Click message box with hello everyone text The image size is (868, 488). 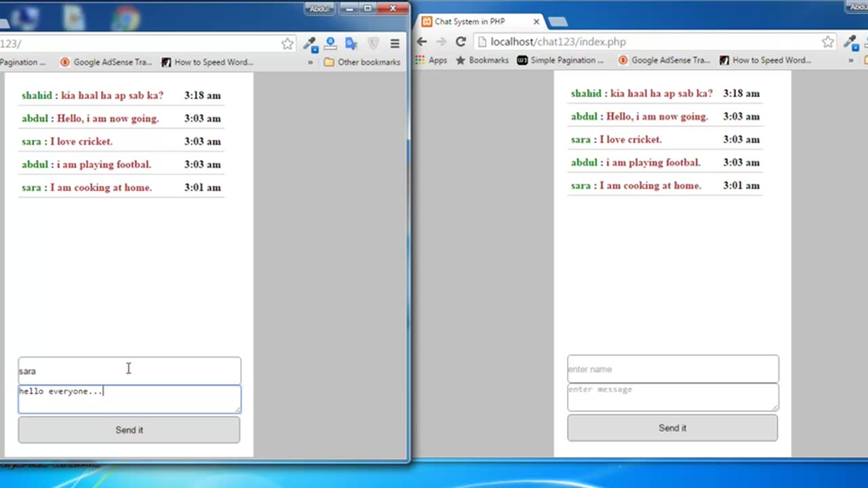coord(130,399)
